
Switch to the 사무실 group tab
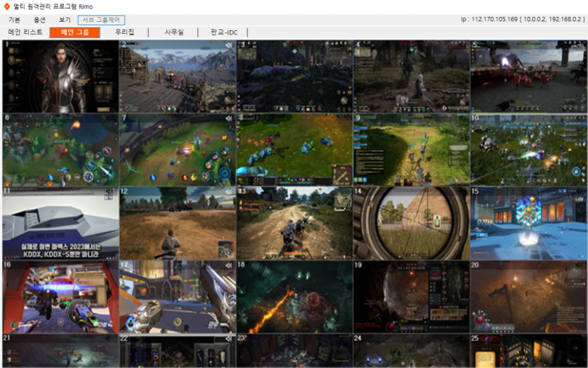tap(174, 32)
